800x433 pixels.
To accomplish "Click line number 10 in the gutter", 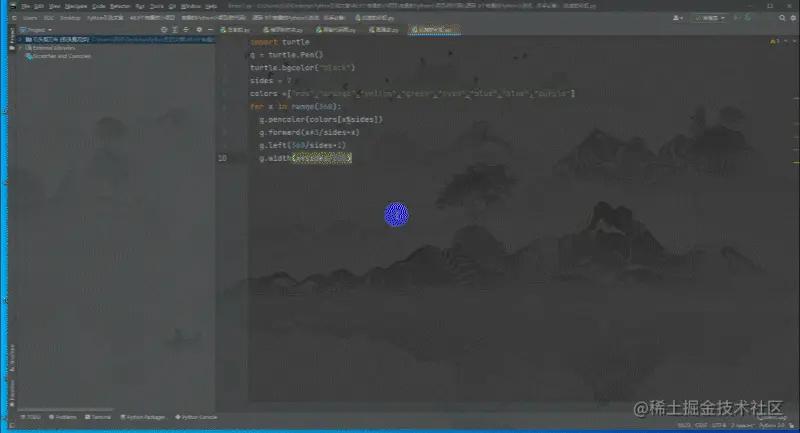I will [222, 158].
